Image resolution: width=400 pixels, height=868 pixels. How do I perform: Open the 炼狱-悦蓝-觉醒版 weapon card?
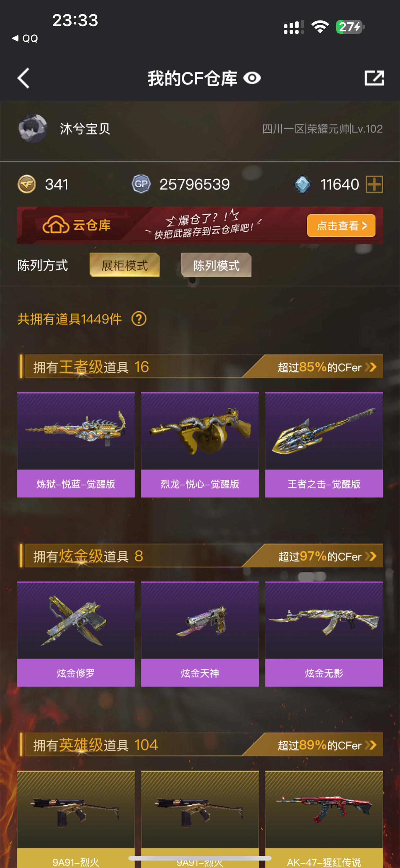click(76, 445)
